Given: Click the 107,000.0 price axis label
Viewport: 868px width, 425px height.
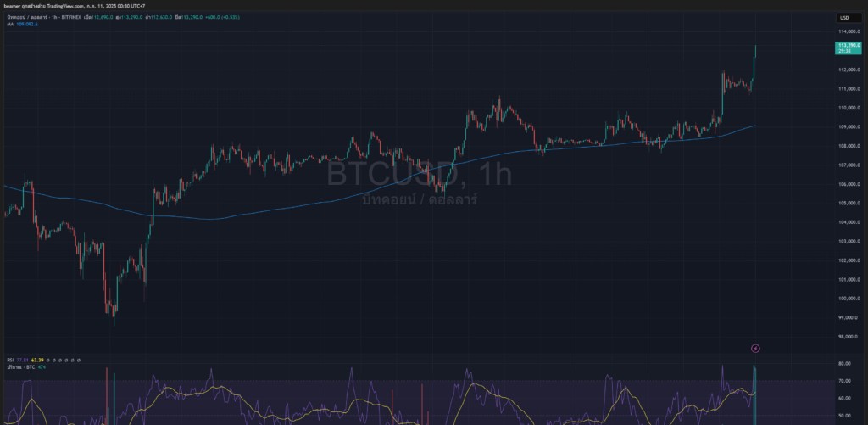Looking at the screenshot, I should tap(849, 165).
